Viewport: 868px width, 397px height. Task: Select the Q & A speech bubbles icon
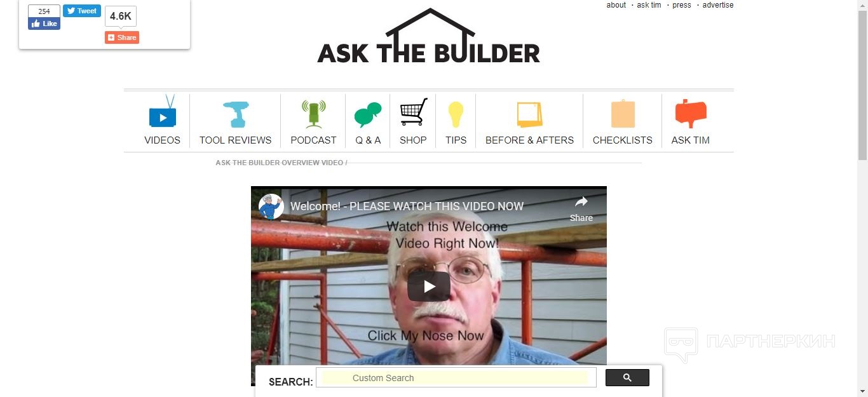tap(368, 115)
